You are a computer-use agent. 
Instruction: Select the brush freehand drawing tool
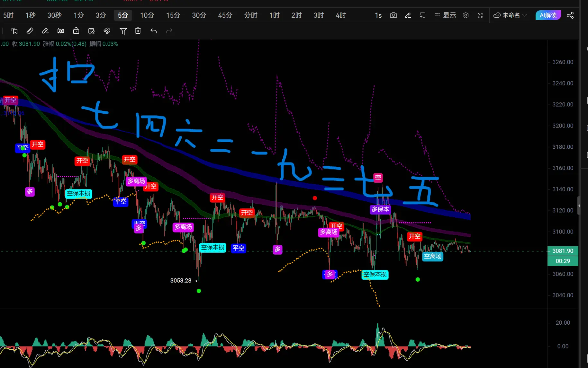pyautogui.click(x=45, y=31)
